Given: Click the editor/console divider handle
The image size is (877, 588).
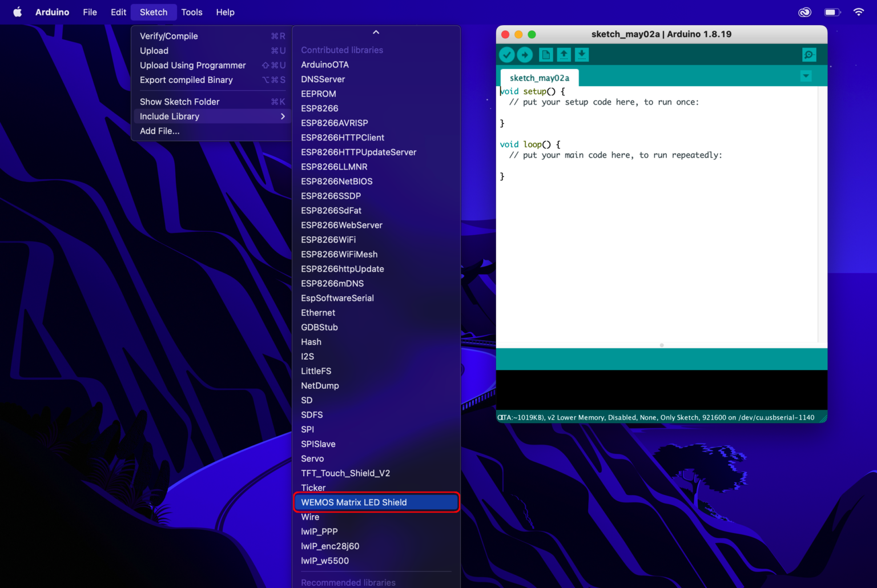Looking at the screenshot, I should coord(661,345).
